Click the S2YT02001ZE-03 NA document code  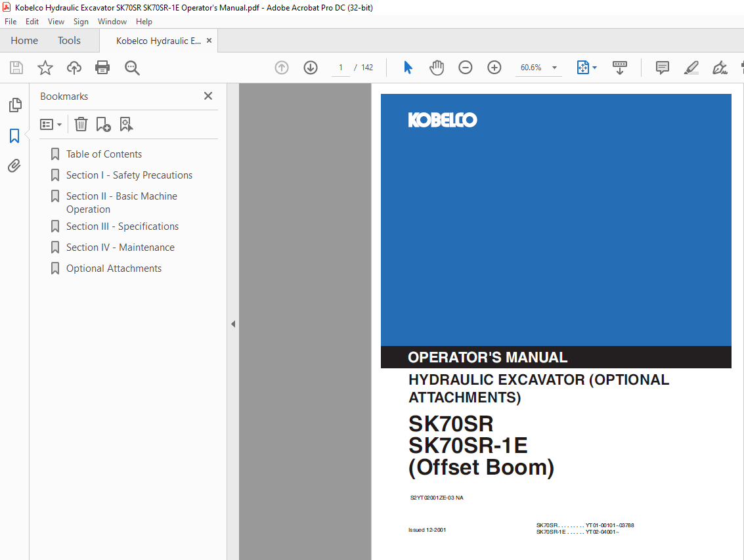437,498
